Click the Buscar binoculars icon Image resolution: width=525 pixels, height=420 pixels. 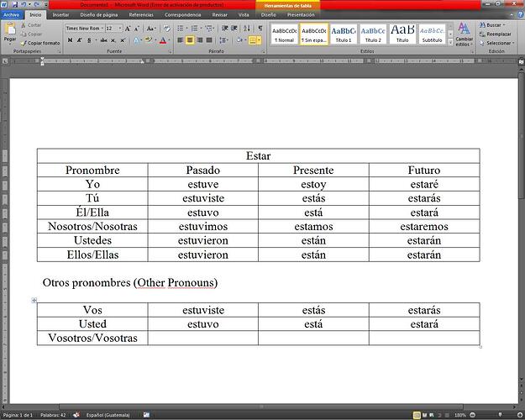pos(482,25)
